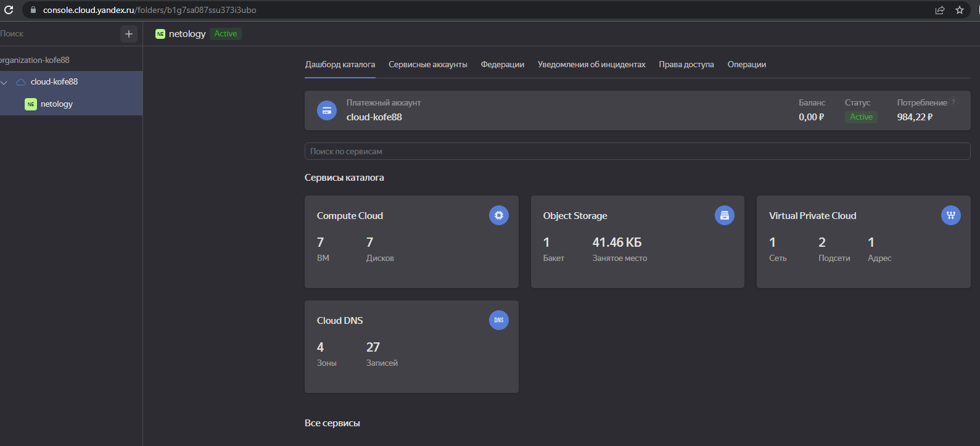The image size is (980, 446).
Task: Open the Cloud DNS service card
Action: [411, 347]
